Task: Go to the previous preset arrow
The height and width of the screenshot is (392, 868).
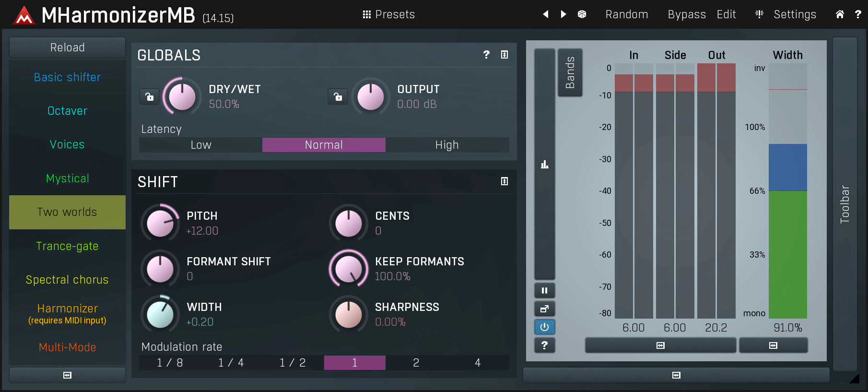Action: [x=545, y=14]
